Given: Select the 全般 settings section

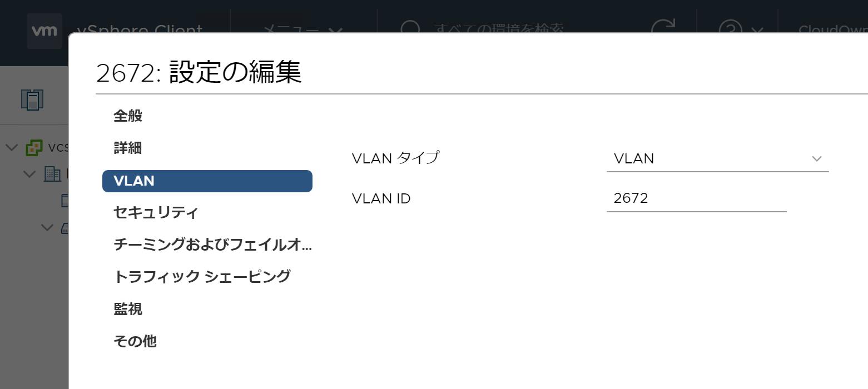Looking at the screenshot, I should 128,116.
